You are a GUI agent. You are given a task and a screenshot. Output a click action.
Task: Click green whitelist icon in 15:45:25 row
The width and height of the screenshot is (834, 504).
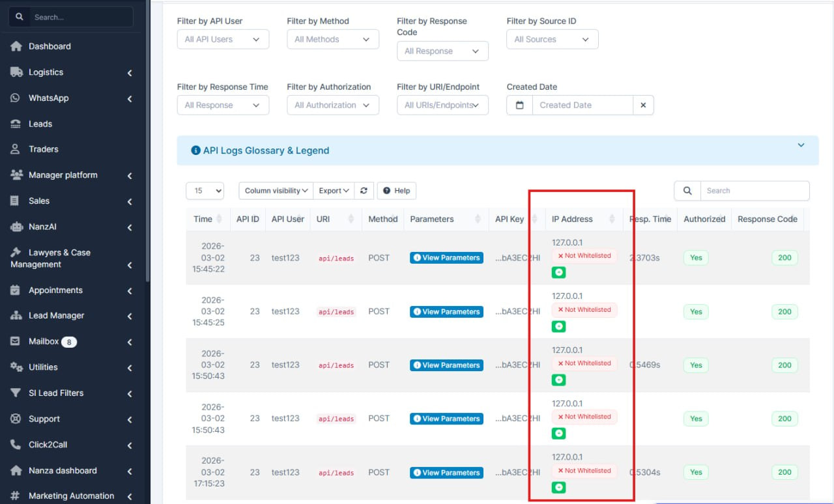(558, 326)
